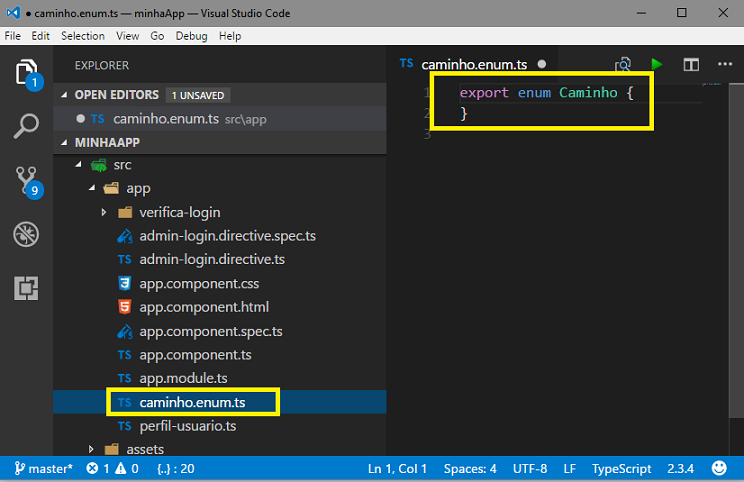Screen dimensions: 744x482
Task: Click the spec icon of admin-login.directive.spec.ts
Action: pos(124,236)
